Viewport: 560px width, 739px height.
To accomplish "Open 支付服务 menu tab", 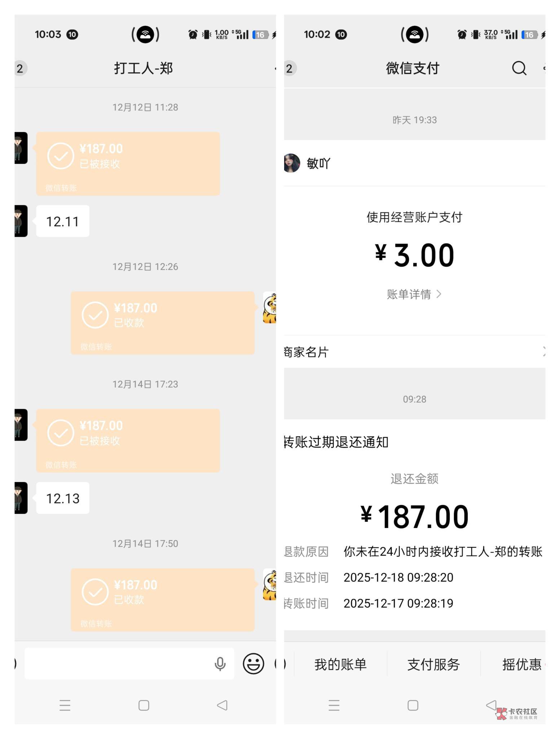I will click(x=433, y=664).
